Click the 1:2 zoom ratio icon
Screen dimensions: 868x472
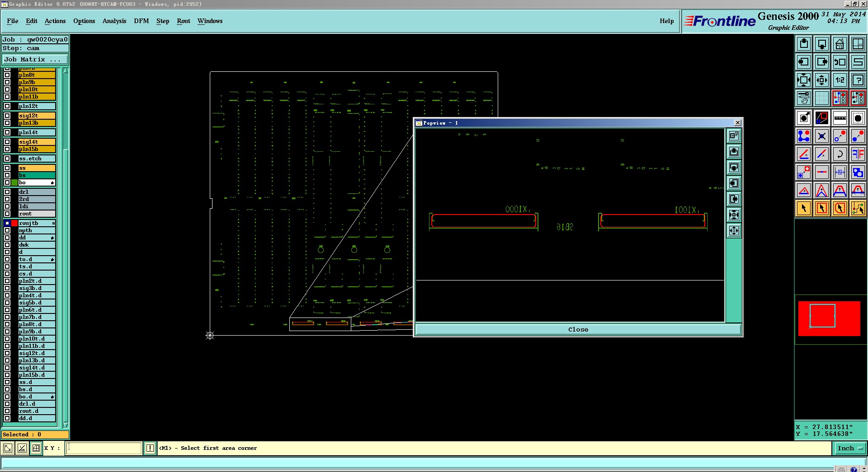click(x=840, y=80)
